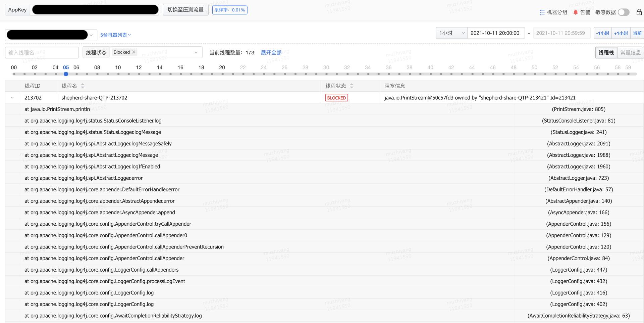Click the 采样率 0.01% sampling rate badge
This screenshot has width=644, height=323.
(x=230, y=10)
